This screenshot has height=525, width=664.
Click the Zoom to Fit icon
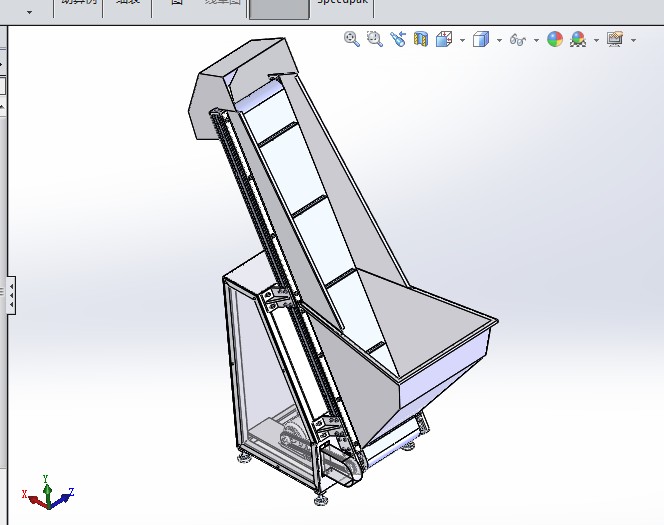(351, 39)
